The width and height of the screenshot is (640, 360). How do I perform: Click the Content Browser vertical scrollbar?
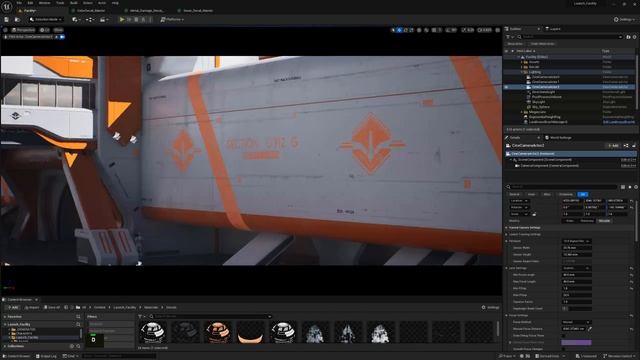pyautogui.click(x=498, y=329)
